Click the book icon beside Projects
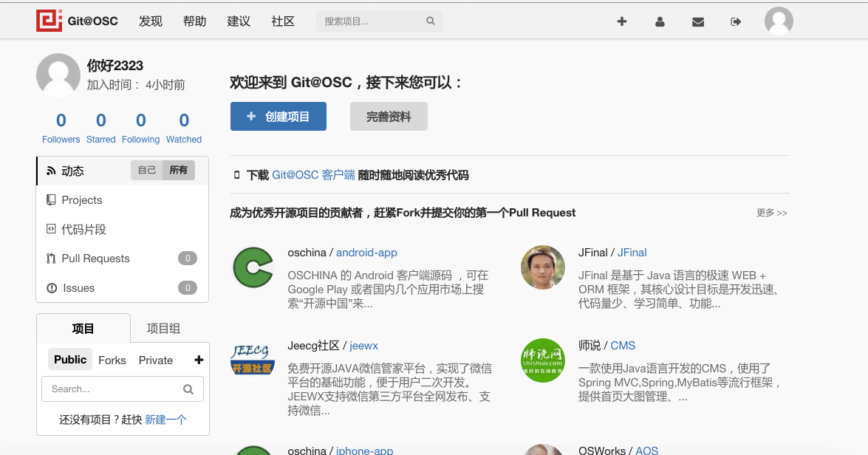 pyautogui.click(x=51, y=200)
